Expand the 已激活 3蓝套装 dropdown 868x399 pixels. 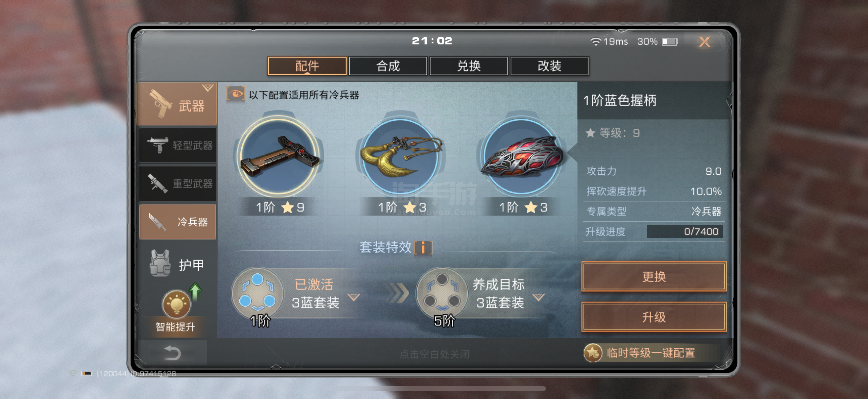pyautogui.click(x=354, y=297)
